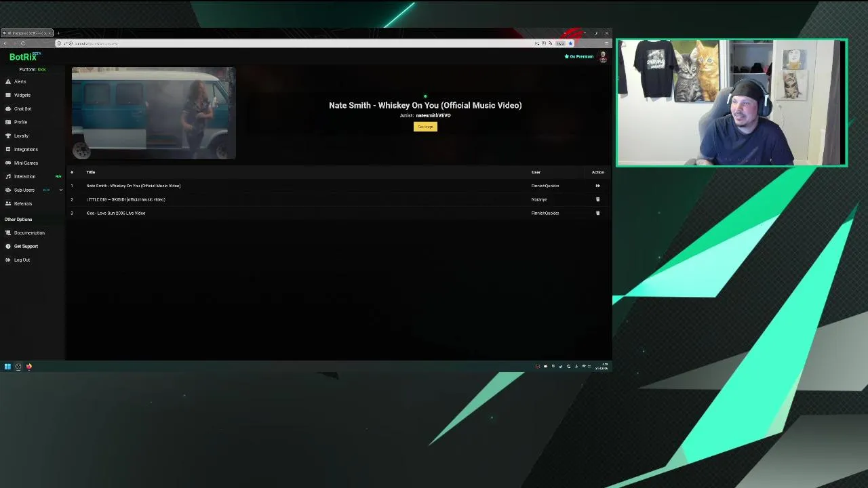Screen dimensions: 868x488
Task: Click the User column header
Action: pyautogui.click(x=536, y=172)
